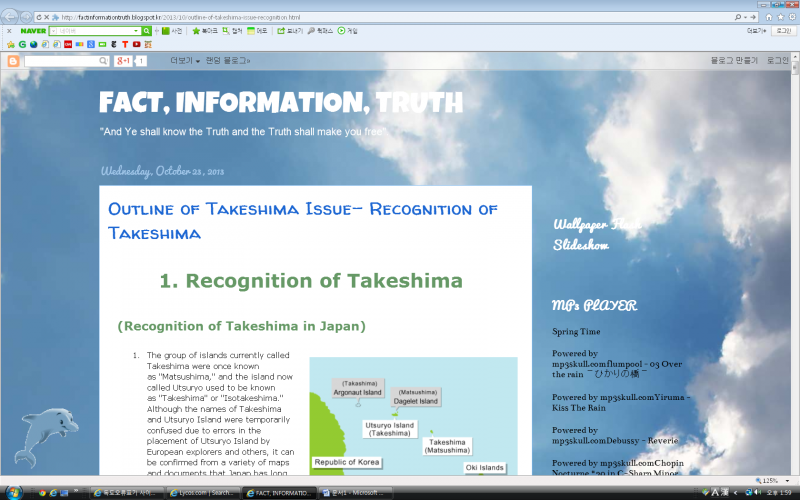Click the YouTube icon in favorites bar

(136, 44)
